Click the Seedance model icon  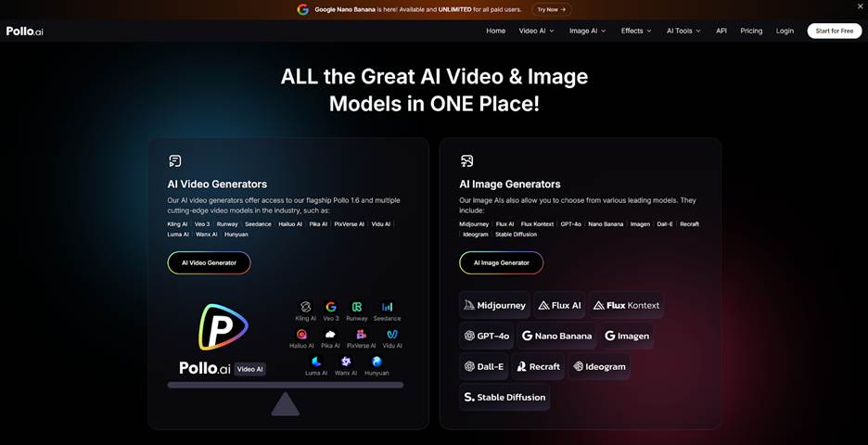tap(387, 307)
